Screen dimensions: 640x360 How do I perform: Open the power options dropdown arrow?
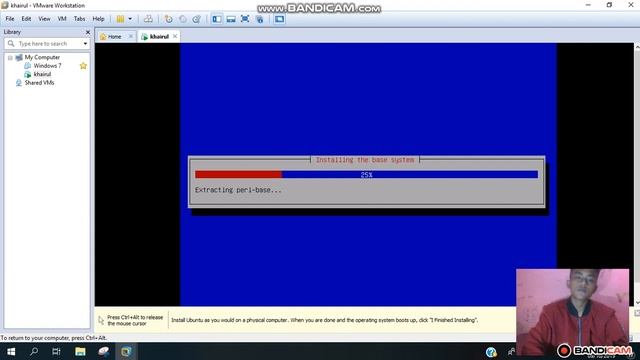tap(130, 19)
